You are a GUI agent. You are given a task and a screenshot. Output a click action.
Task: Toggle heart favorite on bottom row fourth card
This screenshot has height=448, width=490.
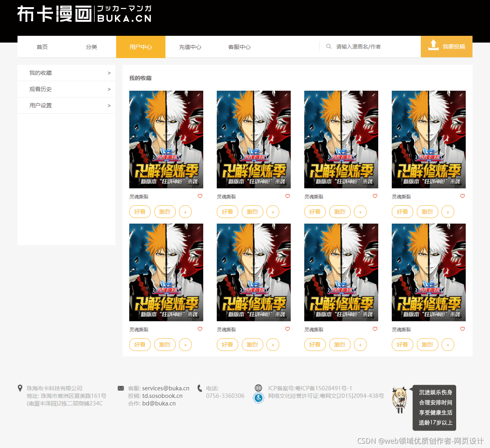(463, 329)
